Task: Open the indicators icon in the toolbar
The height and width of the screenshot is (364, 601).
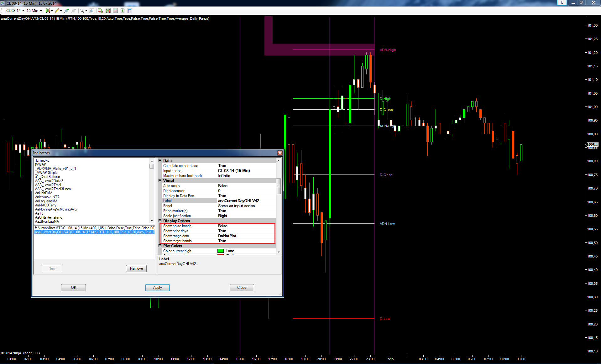Action: (x=115, y=11)
